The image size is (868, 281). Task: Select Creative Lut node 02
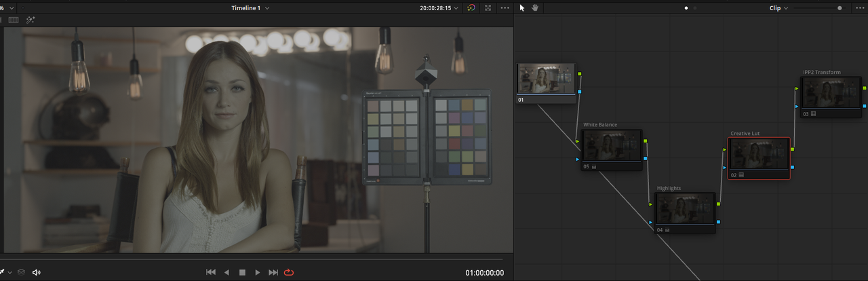tap(759, 158)
